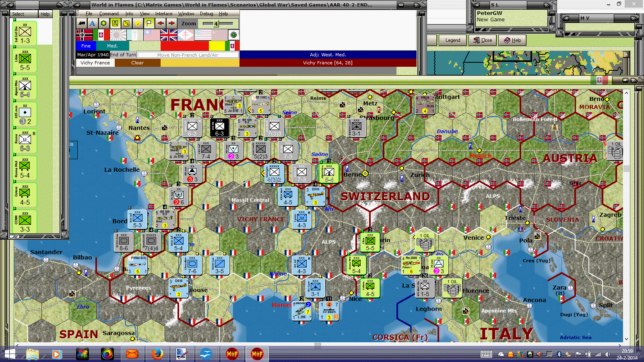644x362 pixels.
Task: Open the File menu
Action: [x=89, y=14]
